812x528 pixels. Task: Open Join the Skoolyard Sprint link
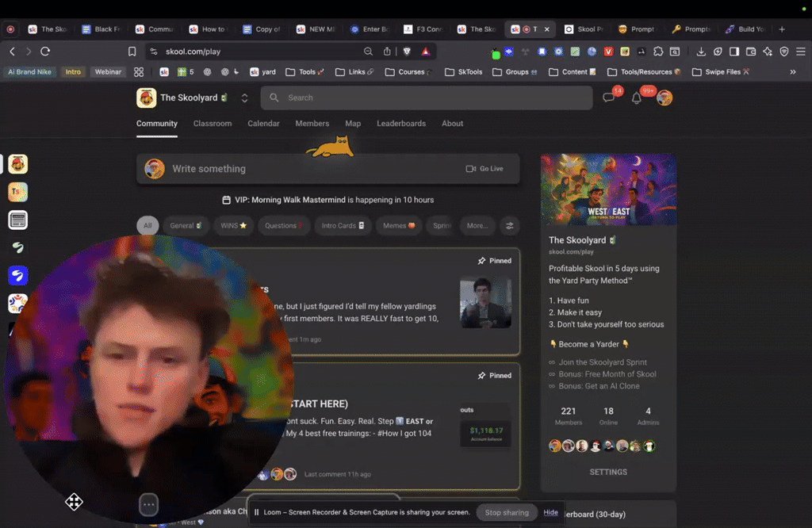tap(603, 362)
